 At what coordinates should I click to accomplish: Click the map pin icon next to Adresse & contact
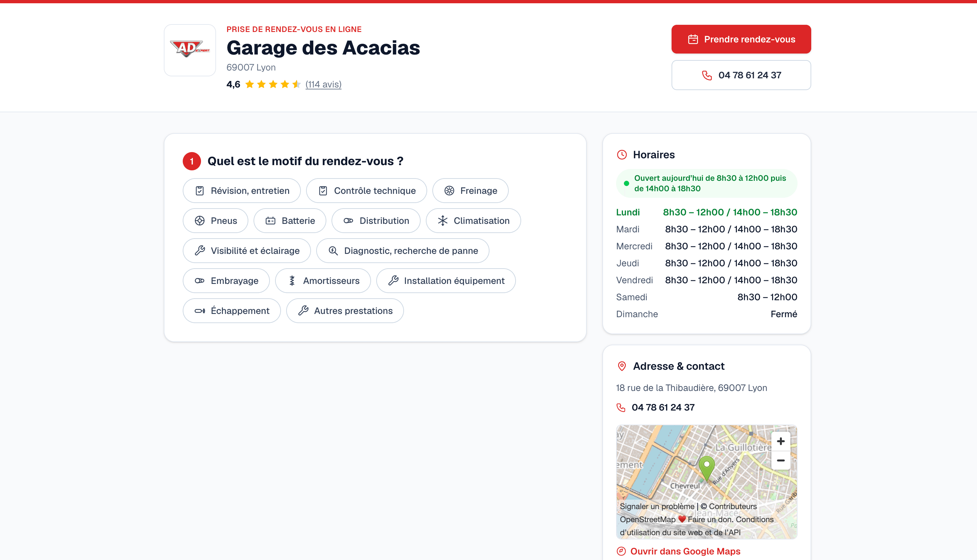tap(622, 366)
